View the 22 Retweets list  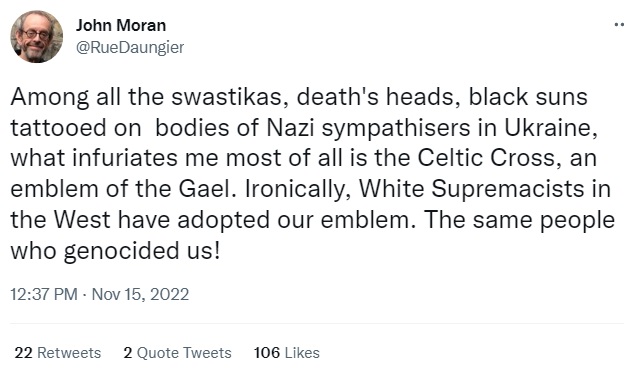click(58, 353)
